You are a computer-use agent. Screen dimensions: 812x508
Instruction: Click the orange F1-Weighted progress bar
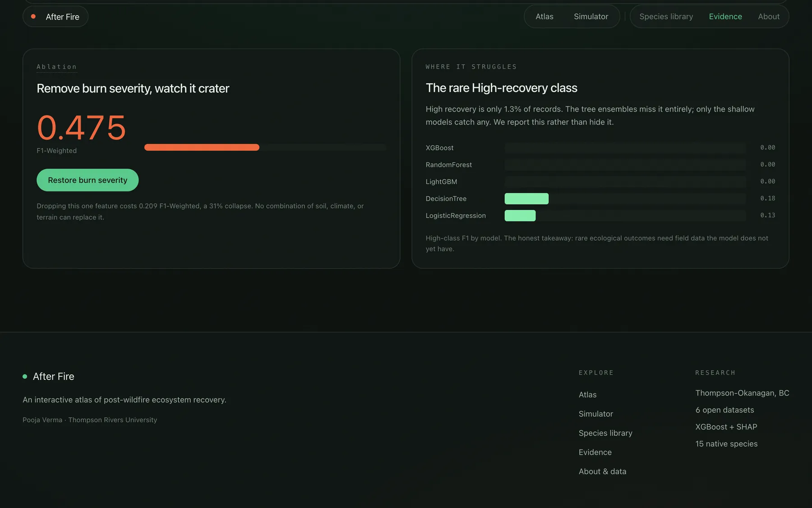coord(202,147)
